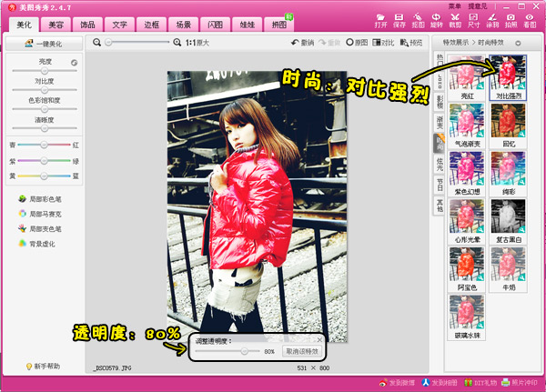Open the 涂鸦 doodle tool
546x392 pixels.
[x=492, y=21]
